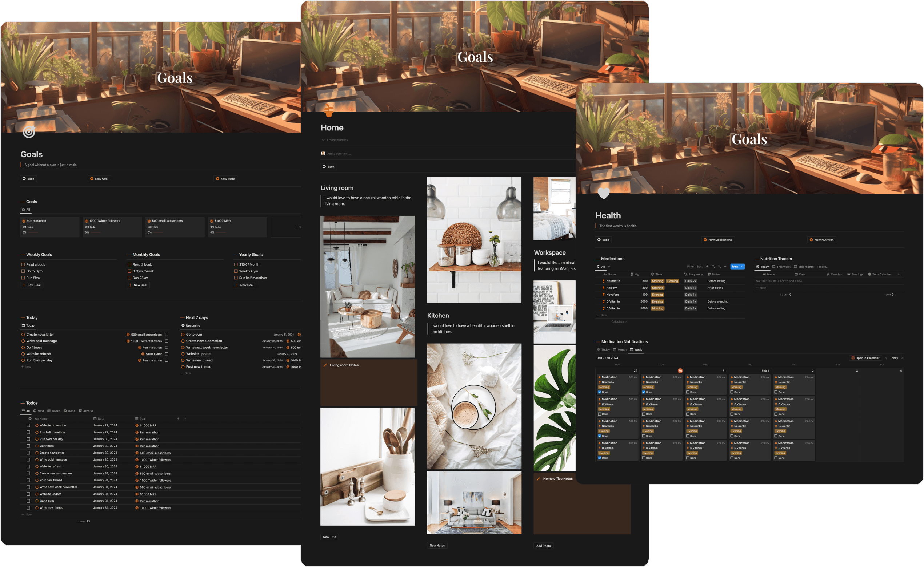Screen dimensions: 924x567
Task: Click the Filter icon in the Medications view
Action: click(x=691, y=266)
